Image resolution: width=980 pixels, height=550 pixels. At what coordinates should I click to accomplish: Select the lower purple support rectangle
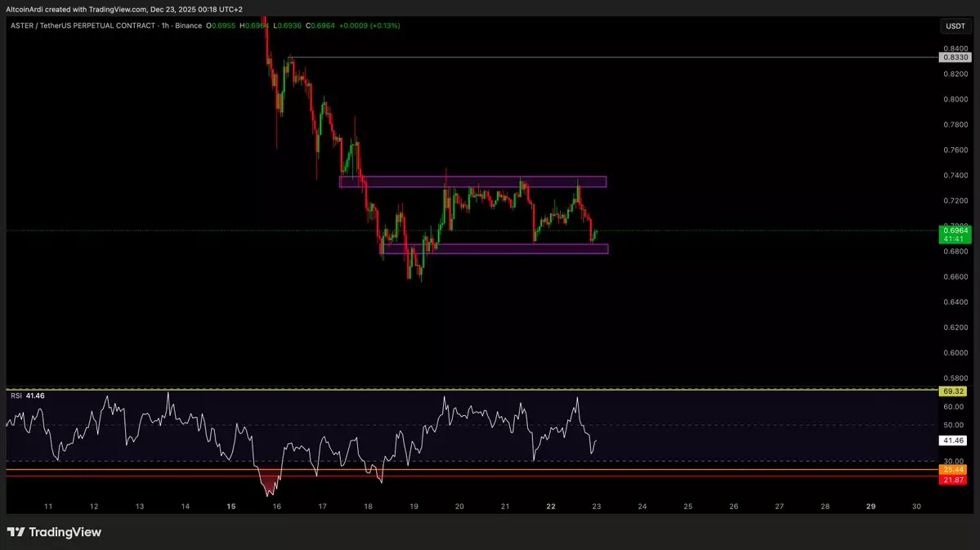coord(494,248)
